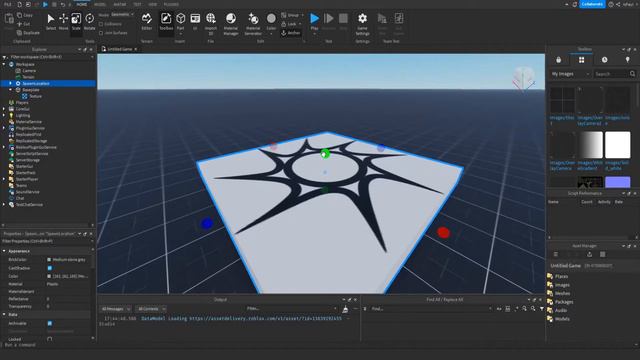Viewport: 640px width, 360px height.
Task: Collapse the Appearance property section
Action: point(4,251)
